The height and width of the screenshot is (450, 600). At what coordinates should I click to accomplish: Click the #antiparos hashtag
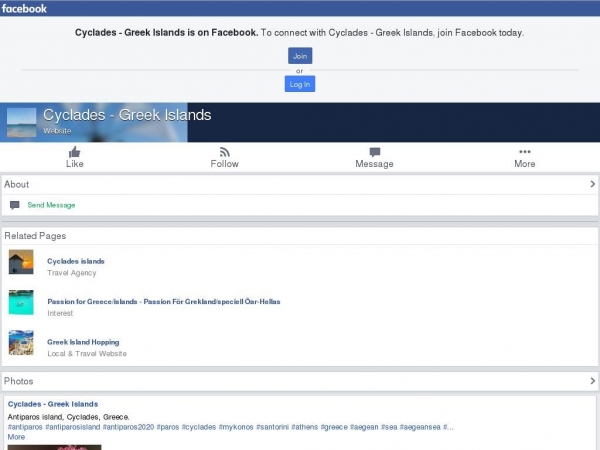tap(25, 427)
